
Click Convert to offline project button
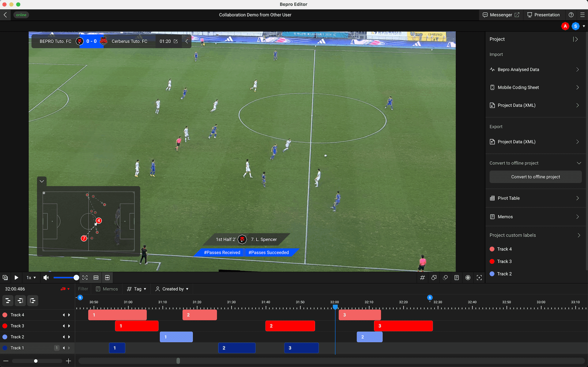[x=535, y=177]
